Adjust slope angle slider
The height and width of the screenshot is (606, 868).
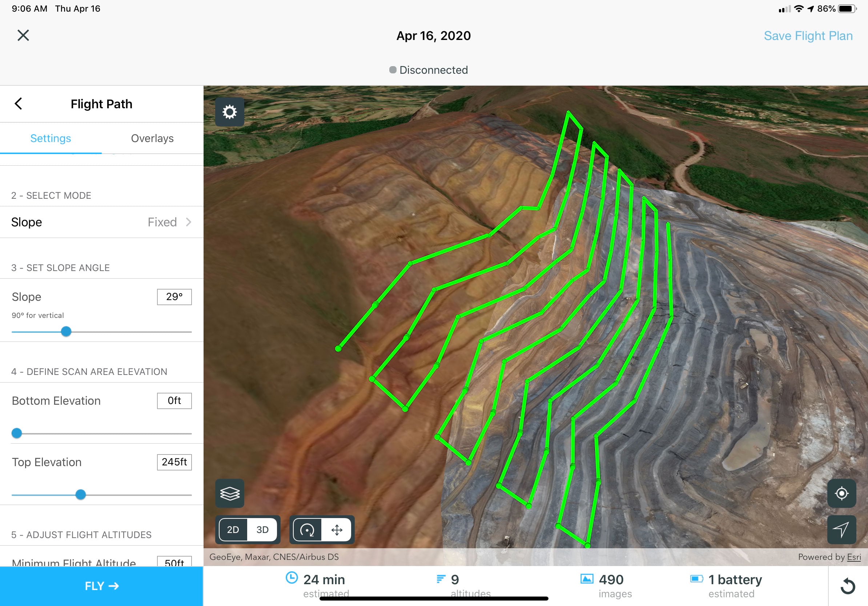[65, 332]
